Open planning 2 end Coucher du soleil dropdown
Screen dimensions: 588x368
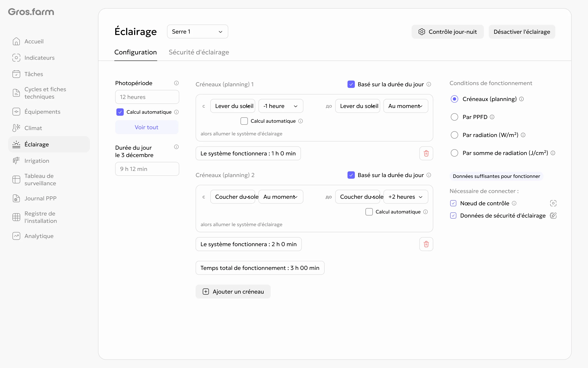click(x=358, y=197)
